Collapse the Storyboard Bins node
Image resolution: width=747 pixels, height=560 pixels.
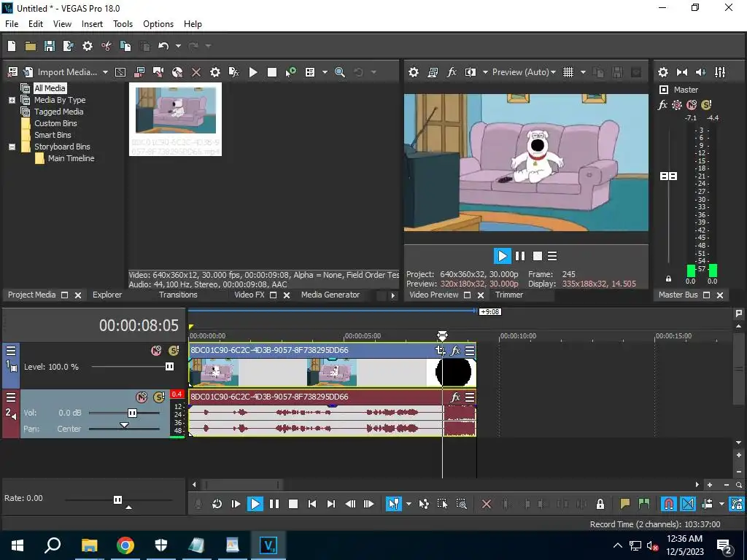click(x=12, y=147)
